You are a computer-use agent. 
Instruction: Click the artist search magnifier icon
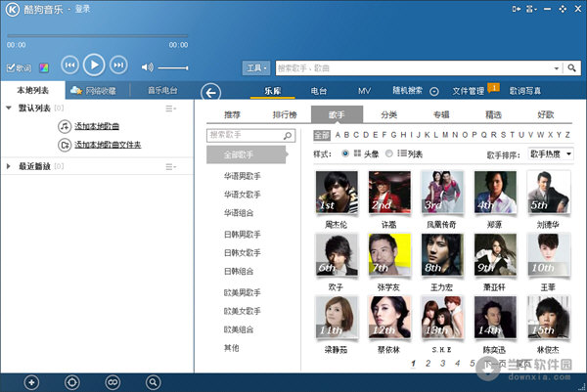(x=288, y=136)
